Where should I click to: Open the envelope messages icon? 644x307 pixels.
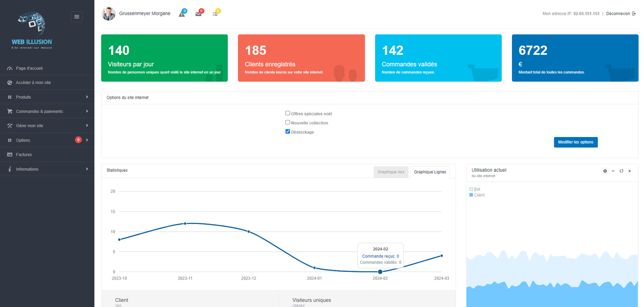198,14
